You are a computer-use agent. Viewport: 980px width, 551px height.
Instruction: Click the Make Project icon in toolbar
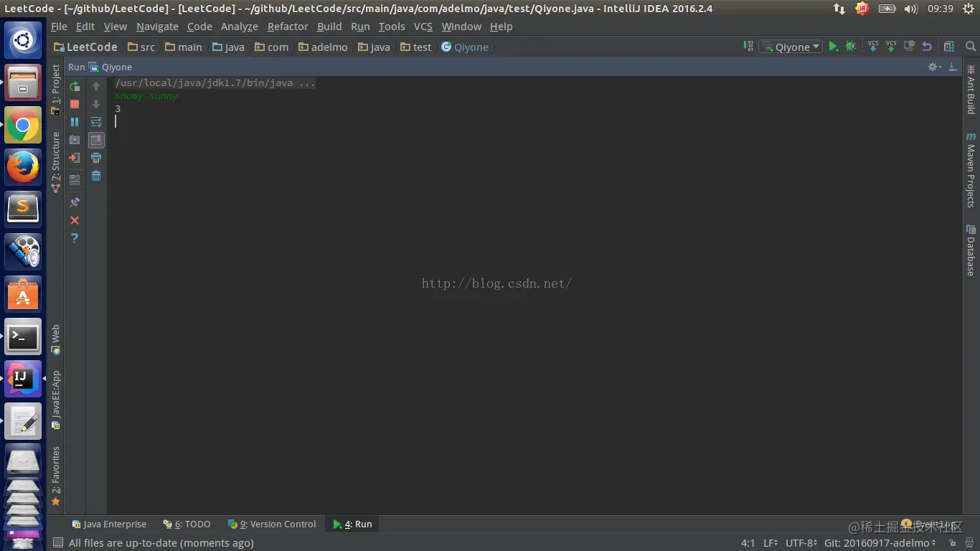pos(750,47)
